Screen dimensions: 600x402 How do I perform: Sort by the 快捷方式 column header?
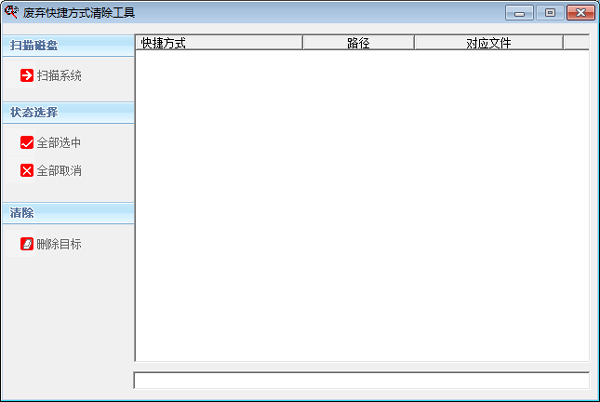tap(219, 42)
